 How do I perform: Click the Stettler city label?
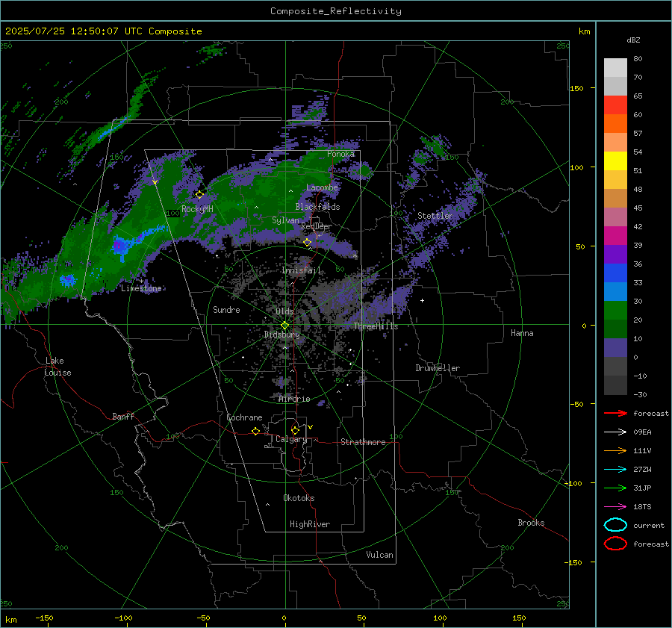click(x=435, y=216)
